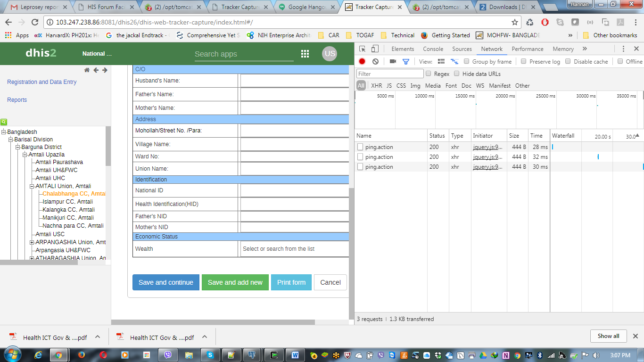Click the DevTools record network log button
Screen dimensions: 644x362
362,61
